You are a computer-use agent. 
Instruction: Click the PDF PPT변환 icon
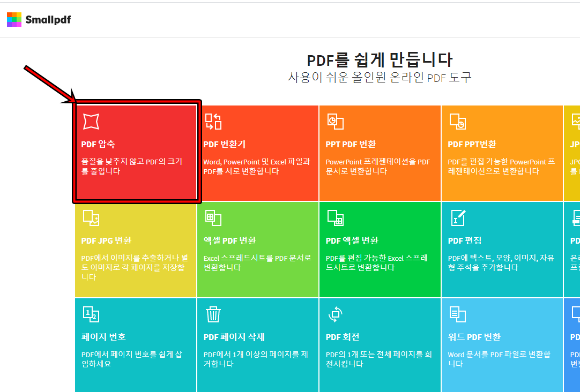tap(458, 122)
